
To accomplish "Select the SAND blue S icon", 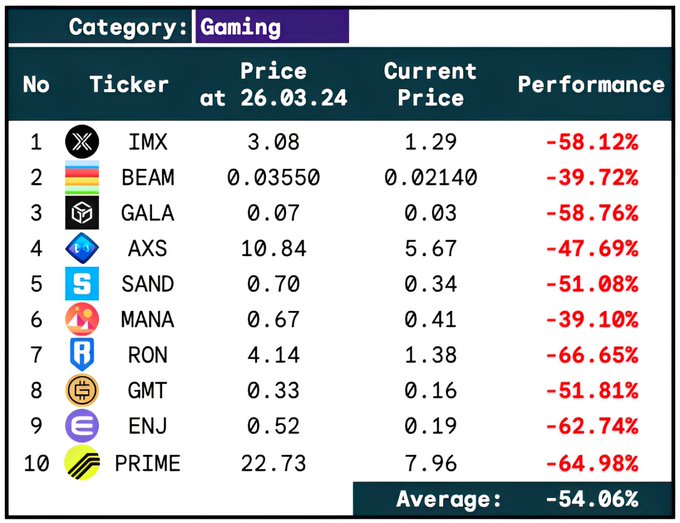I will click(x=82, y=284).
